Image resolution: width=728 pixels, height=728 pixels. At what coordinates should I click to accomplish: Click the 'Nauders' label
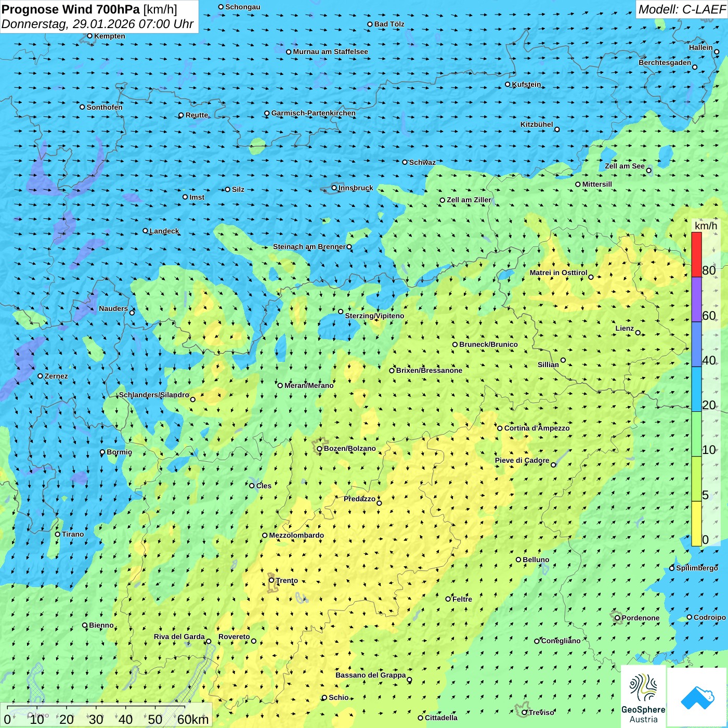tap(113, 308)
